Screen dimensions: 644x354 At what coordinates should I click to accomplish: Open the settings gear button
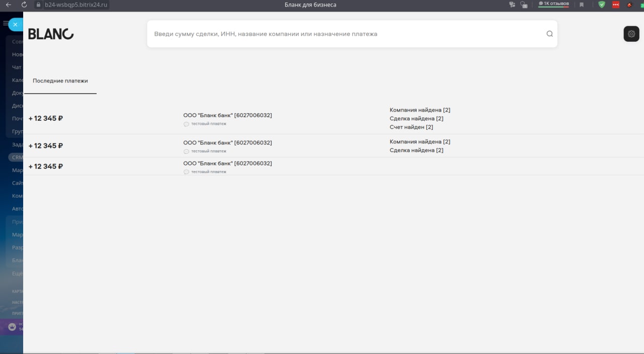(x=631, y=34)
